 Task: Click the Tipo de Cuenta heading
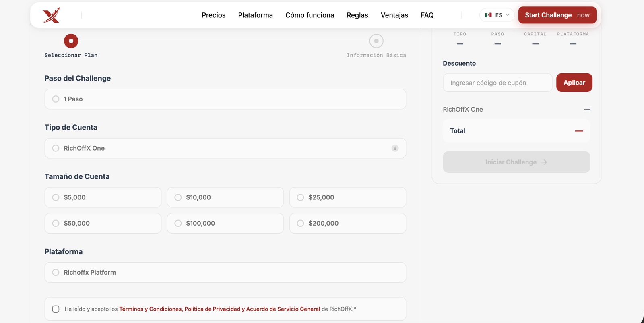[71, 127]
